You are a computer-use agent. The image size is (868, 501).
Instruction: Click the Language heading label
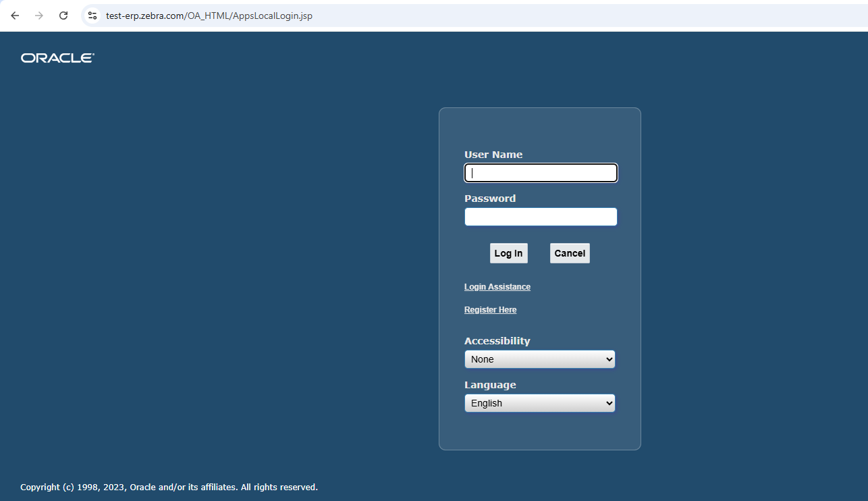(x=489, y=385)
